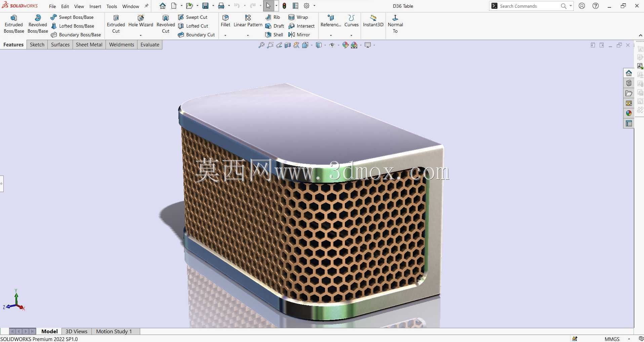Toggle the Select cursor tool
Screen dimensions: 644x342
[x=268, y=6]
